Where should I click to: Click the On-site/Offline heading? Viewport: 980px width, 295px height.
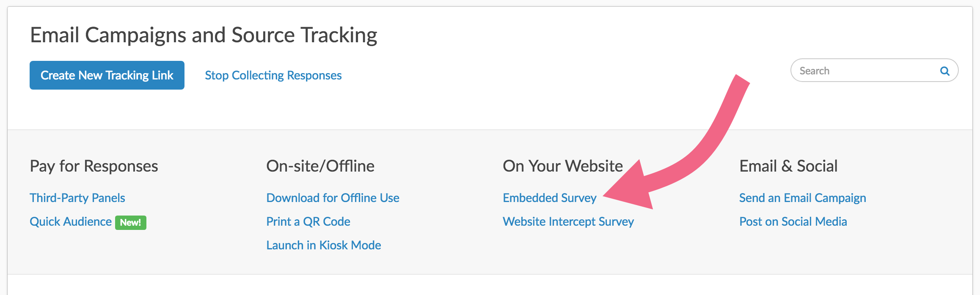[320, 166]
